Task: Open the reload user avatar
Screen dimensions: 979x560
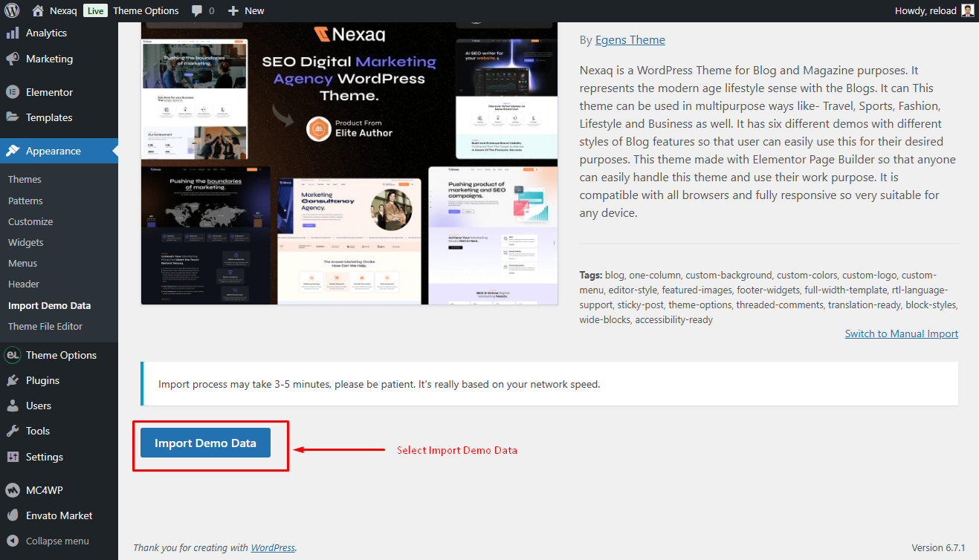Action: [x=967, y=10]
